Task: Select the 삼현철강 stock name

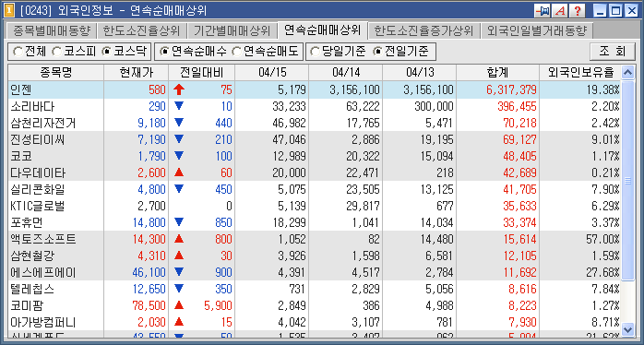Action: 32,256
